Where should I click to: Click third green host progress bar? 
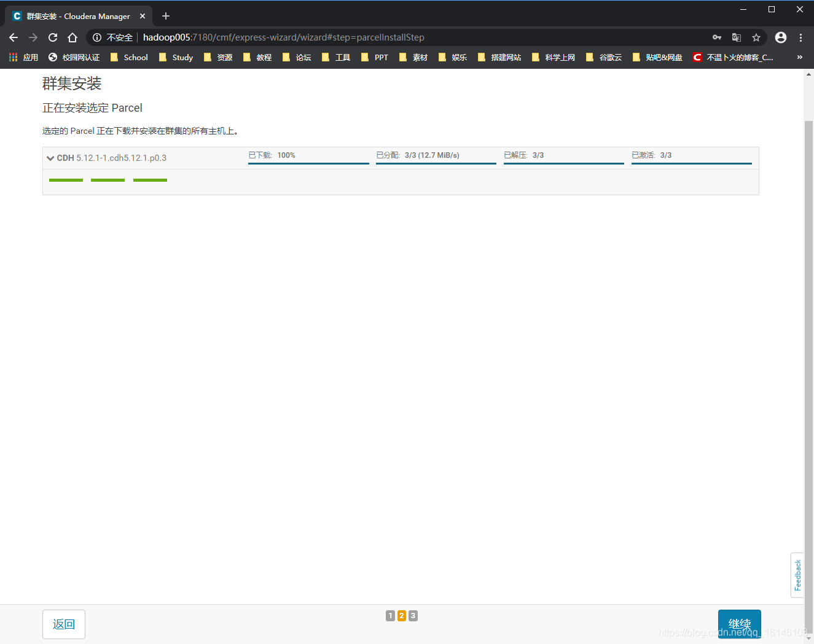pyautogui.click(x=150, y=180)
